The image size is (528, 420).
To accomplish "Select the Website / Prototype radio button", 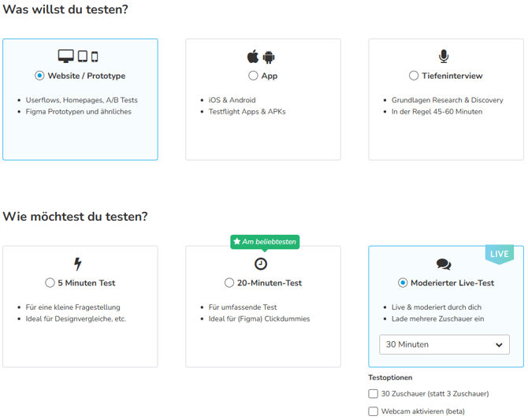I will (39, 76).
